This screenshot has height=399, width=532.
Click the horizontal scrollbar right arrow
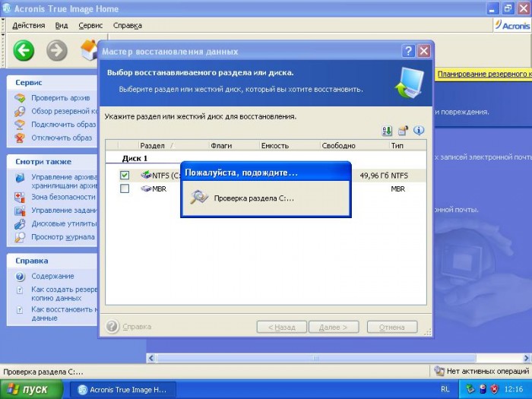(527, 358)
